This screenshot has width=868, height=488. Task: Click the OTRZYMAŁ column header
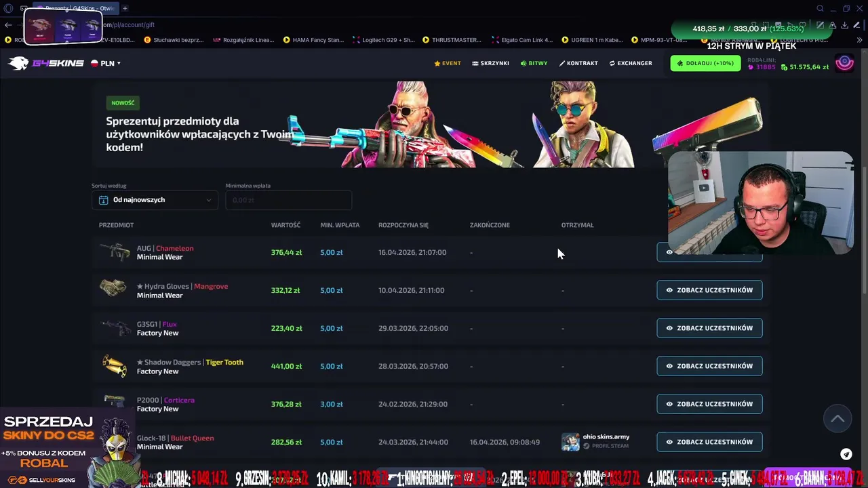tap(577, 225)
